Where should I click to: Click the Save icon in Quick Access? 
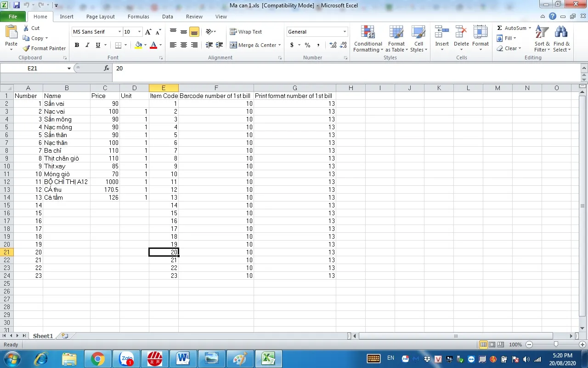[x=17, y=6]
